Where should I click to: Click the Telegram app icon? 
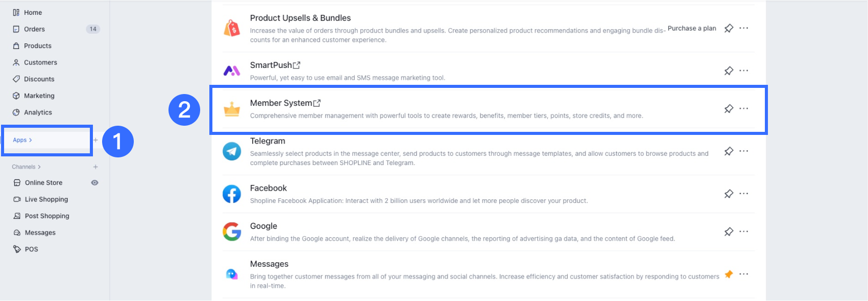[x=232, y=151]
